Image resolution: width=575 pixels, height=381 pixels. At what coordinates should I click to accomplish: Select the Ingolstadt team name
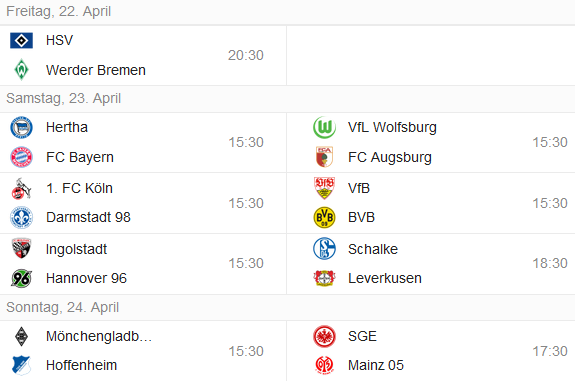tap(76, 249)
